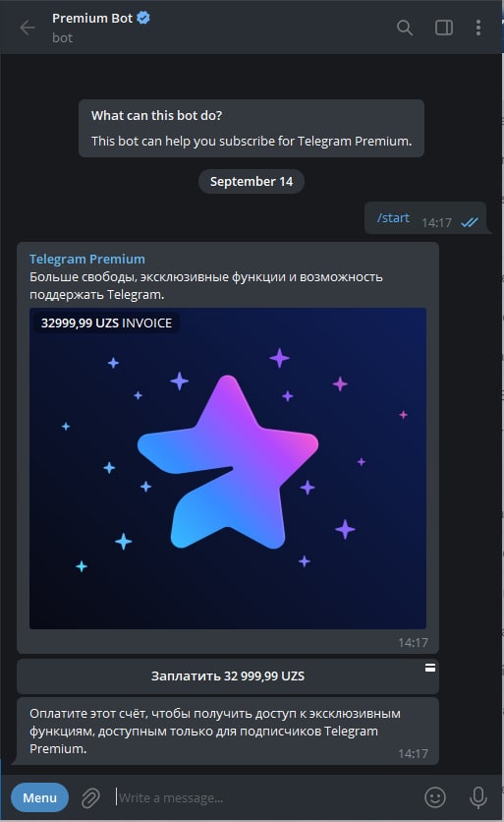Open the Telegram Premium title link
Image resolution: width=504 pixels, height=822 pixels.
click(x=87, y=259)
